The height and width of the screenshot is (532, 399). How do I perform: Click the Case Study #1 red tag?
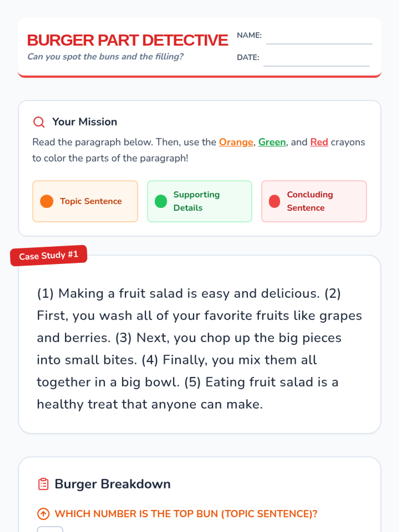(x=49, y=256)
